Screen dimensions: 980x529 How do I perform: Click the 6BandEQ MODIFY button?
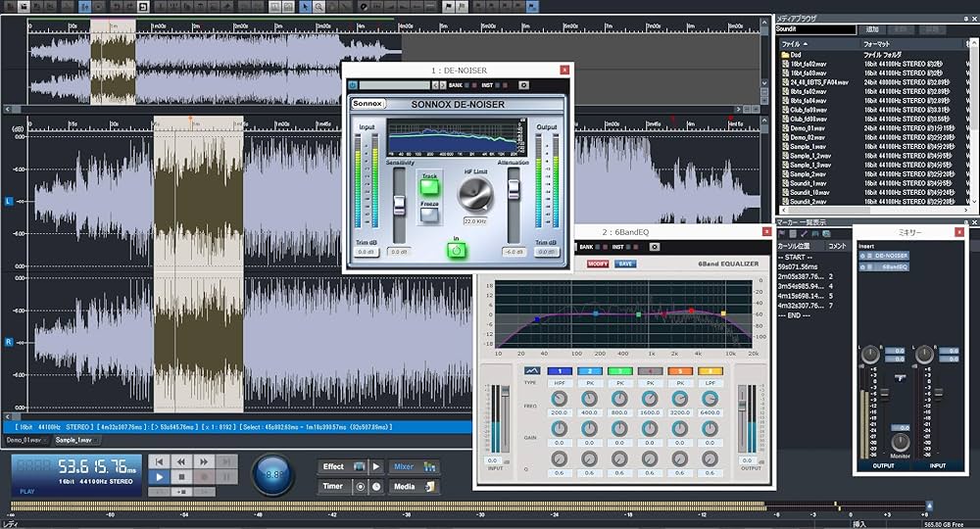[598, 264]
